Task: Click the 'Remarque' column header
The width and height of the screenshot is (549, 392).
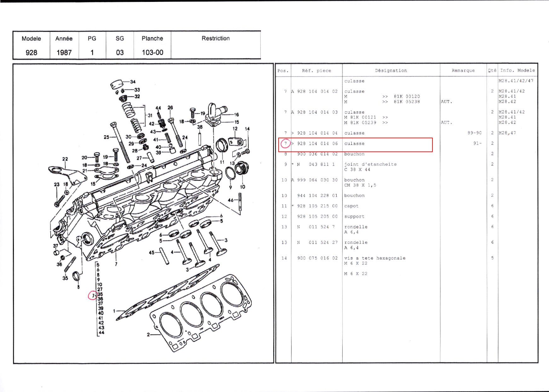Action: pos(463,71)
